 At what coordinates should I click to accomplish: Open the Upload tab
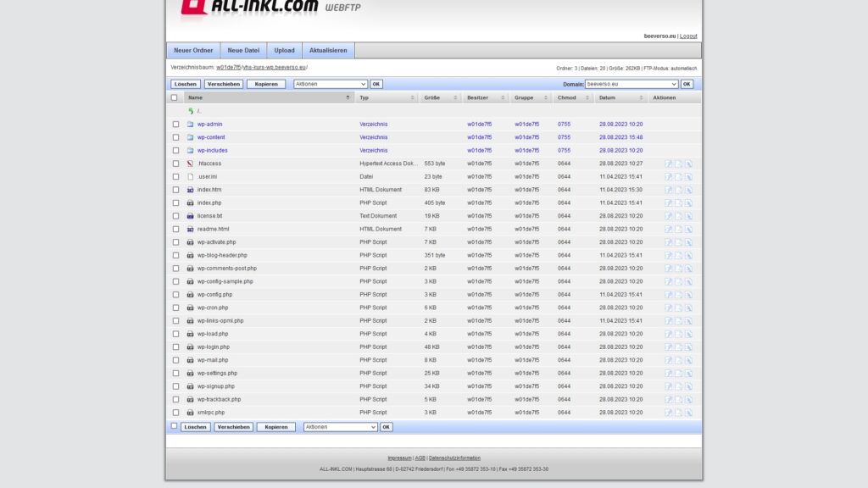tap(285, 50)
